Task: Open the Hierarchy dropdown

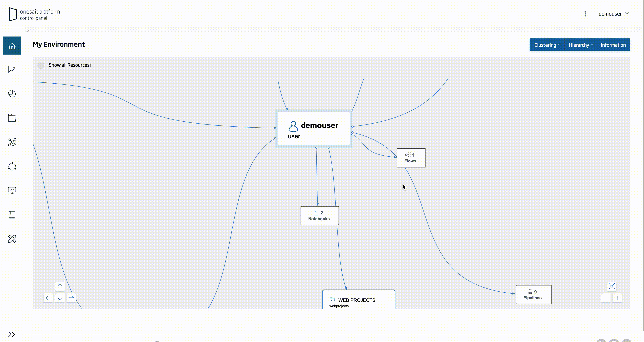Action: click(x=581, y=45)
